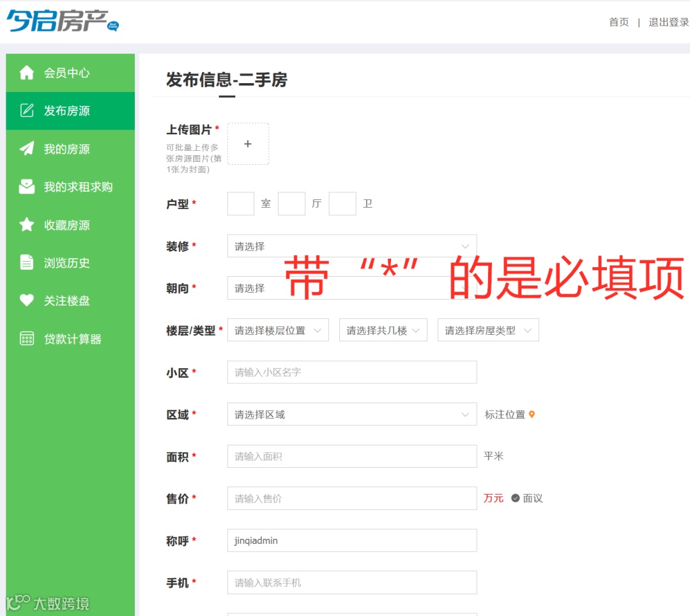Click the edit icon beside 发布房源

coord(27,111)
